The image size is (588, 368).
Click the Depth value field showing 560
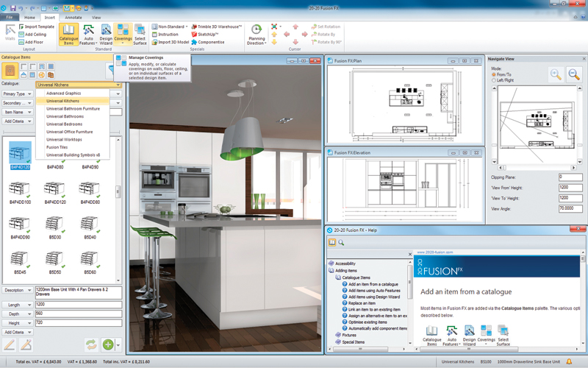pyautogui.click(x=79, y=314)
